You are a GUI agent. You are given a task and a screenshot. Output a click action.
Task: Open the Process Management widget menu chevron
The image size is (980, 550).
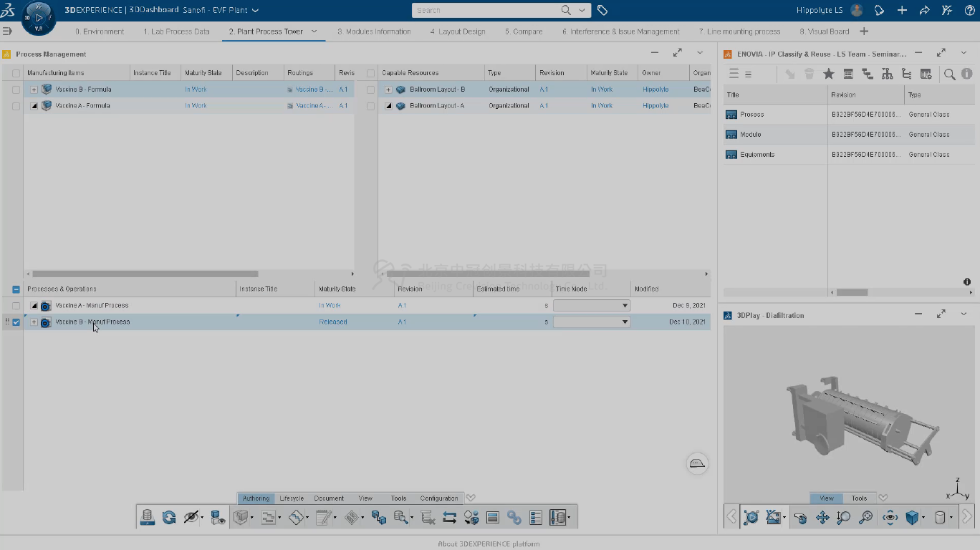(700, 53)
